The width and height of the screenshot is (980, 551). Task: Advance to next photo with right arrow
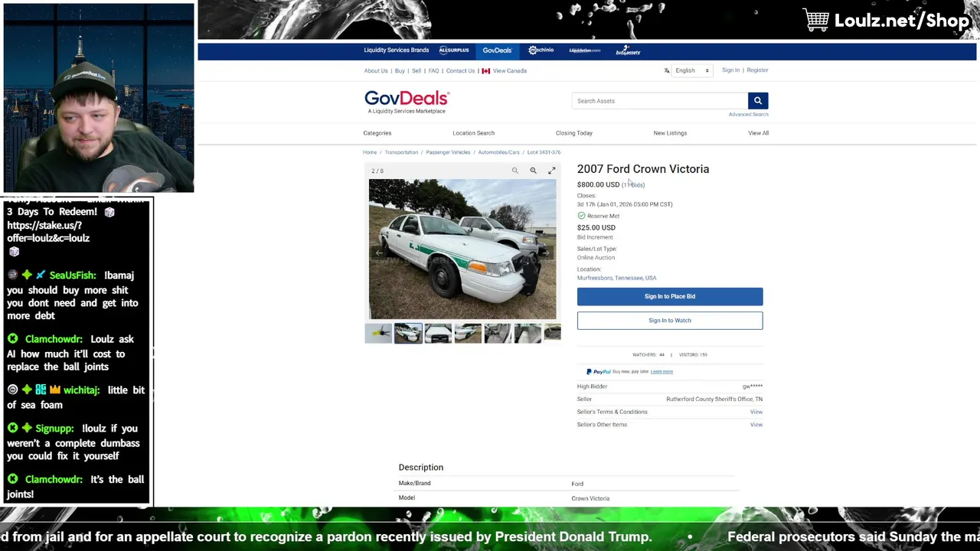click(546, 252)
